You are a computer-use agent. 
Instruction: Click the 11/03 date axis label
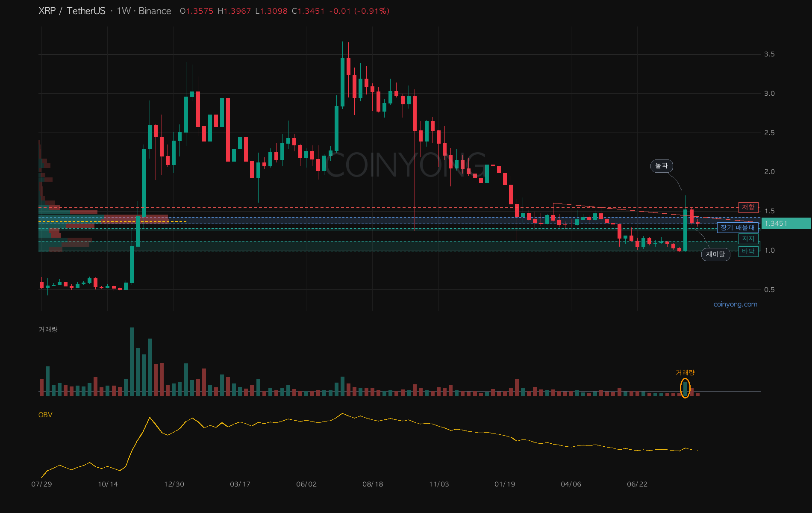pos(439,484)
